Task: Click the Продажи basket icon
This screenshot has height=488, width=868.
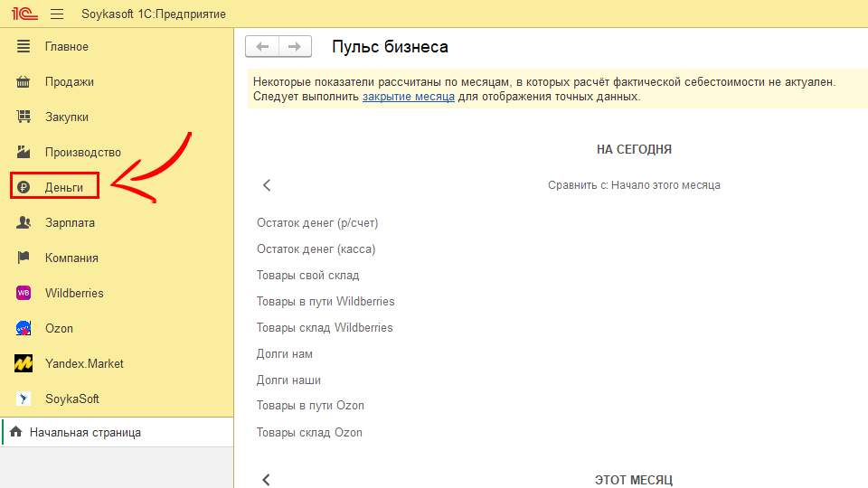Action: pyautogui.click(x=24, y=81)
